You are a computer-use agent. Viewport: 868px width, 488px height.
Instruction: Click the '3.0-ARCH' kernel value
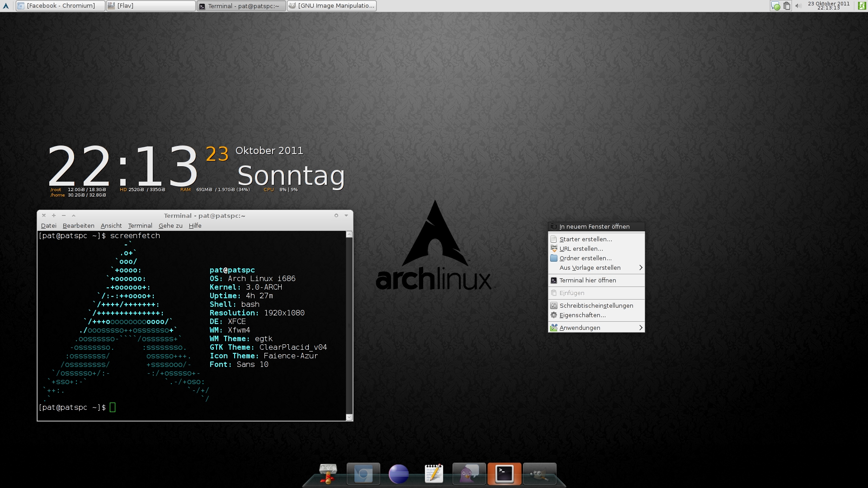pos(264,287)
